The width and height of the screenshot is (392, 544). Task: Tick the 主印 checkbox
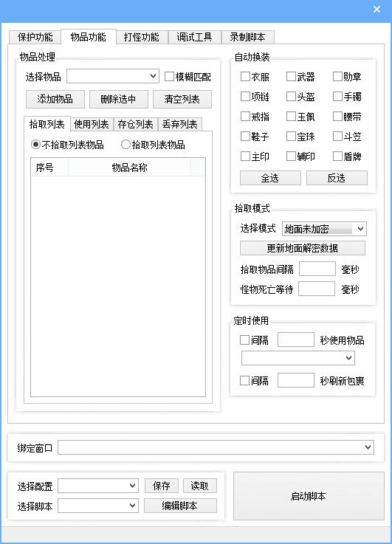(x=245, y=156)
